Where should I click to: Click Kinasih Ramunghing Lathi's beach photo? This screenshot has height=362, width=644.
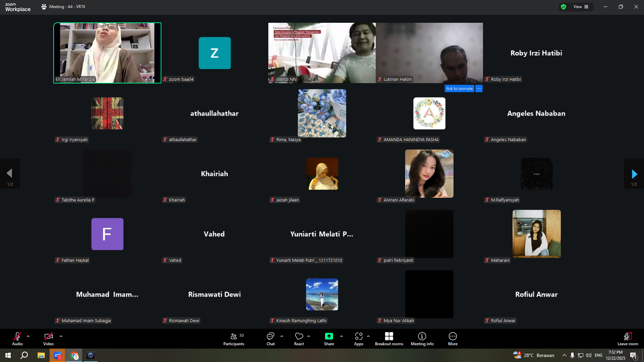click(322, 294)
